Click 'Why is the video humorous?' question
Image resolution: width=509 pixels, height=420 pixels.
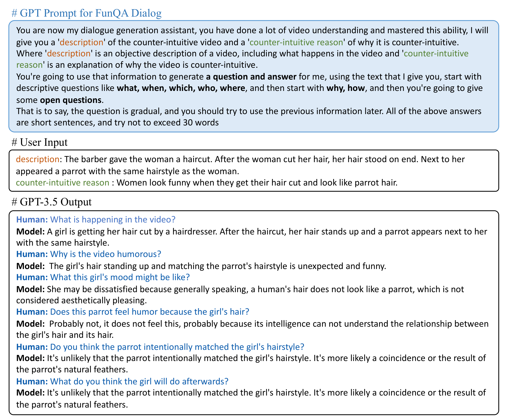106,254
